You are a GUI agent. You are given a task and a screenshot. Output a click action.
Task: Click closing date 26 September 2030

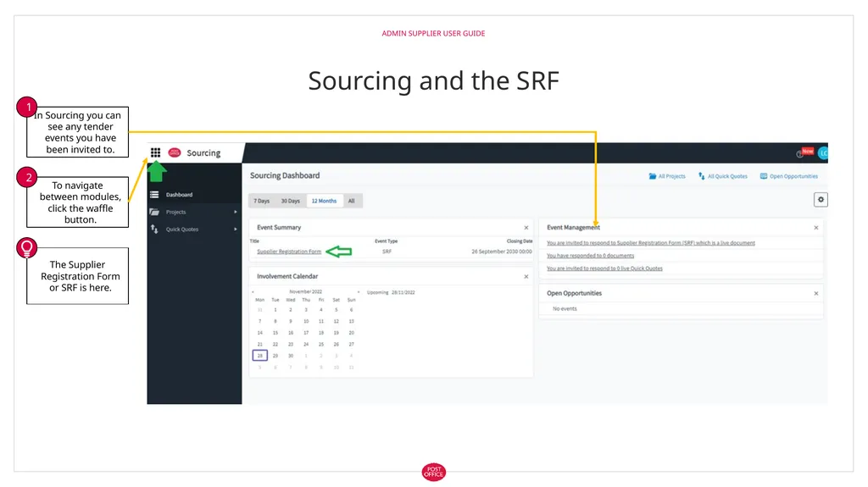[x=502, y=252]
